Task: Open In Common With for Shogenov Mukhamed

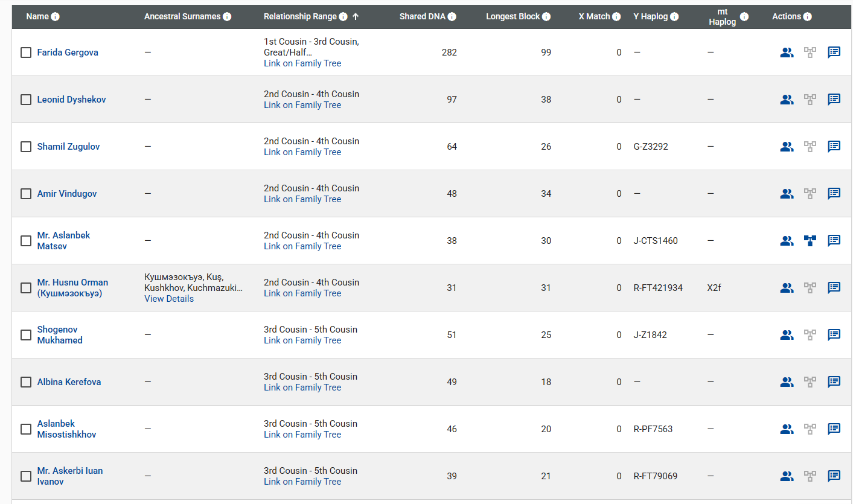Action: tap(787, 335)
